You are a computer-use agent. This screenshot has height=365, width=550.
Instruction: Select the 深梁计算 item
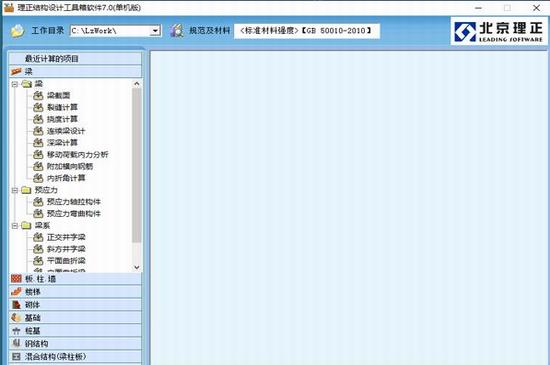tap(62, 143)
